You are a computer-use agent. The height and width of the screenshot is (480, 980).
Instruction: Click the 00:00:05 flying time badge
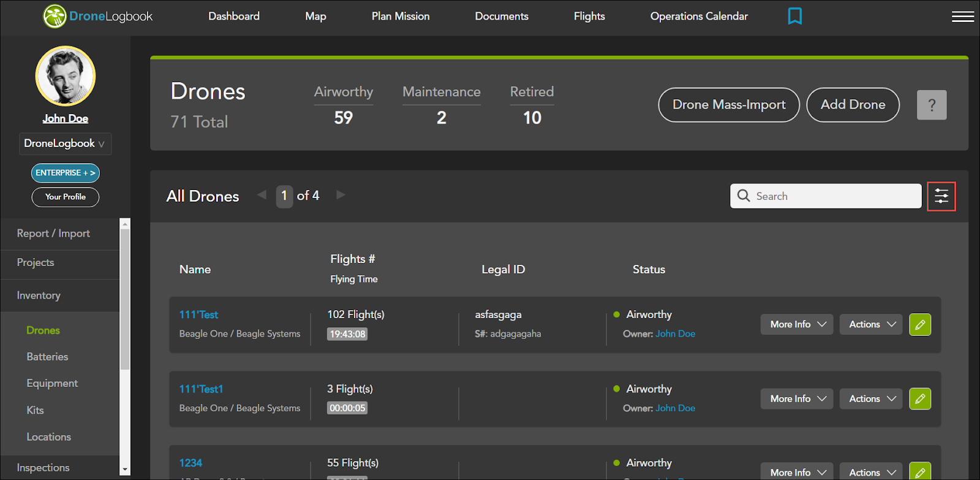pos(347,408)
